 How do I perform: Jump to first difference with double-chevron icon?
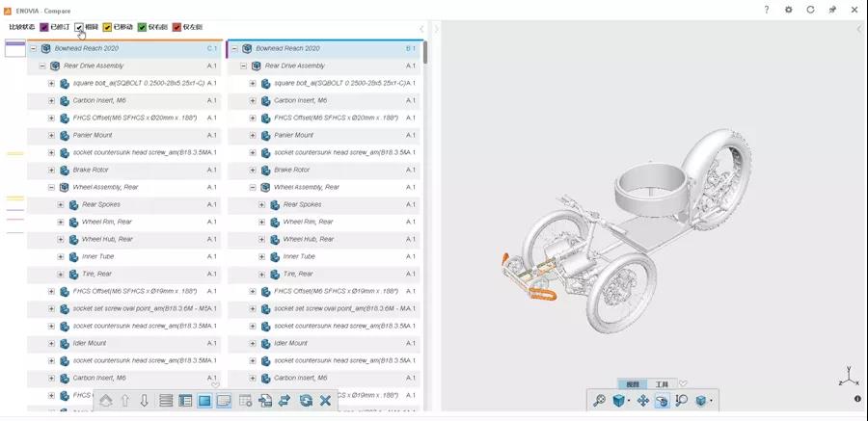click(x=106, y=401)
